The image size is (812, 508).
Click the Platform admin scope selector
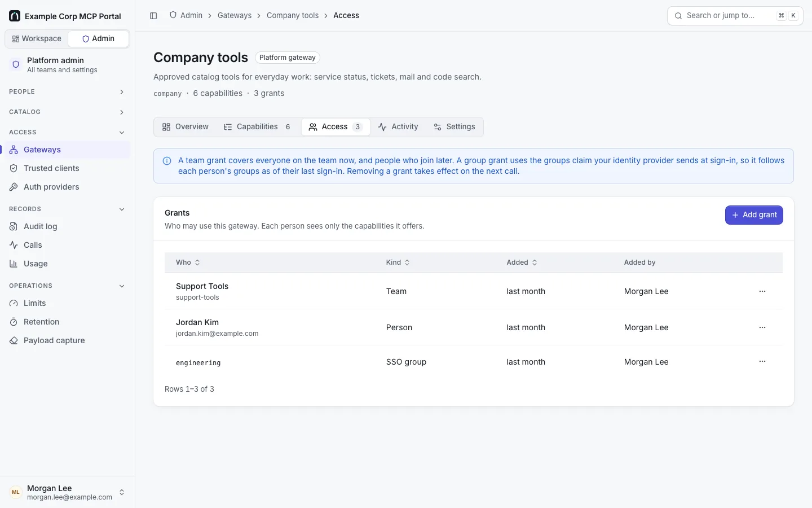(x=67, y=65)
